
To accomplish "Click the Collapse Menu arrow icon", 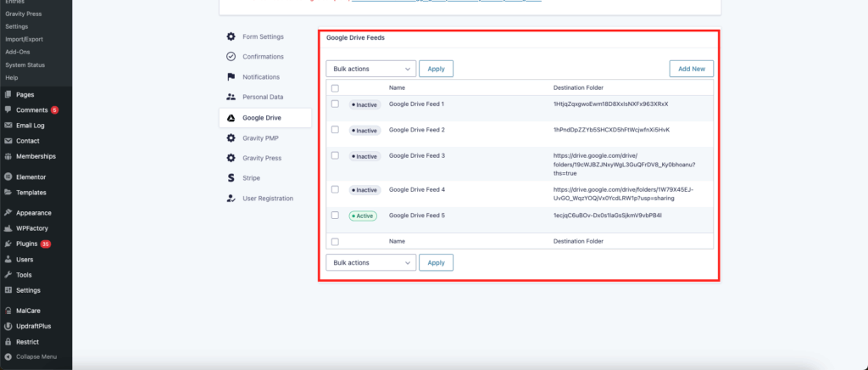I will point(8,356).
